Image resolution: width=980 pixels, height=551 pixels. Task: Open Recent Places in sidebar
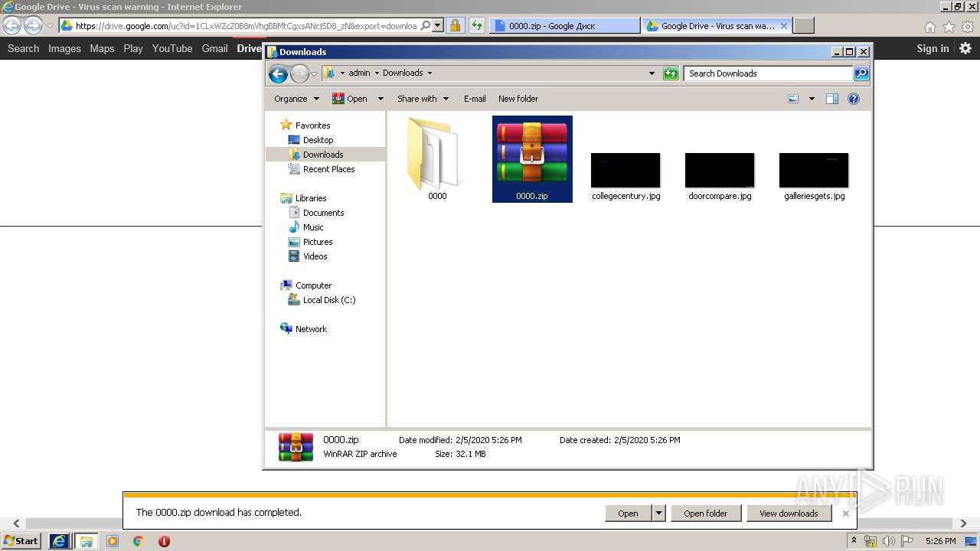coord(328,169)
